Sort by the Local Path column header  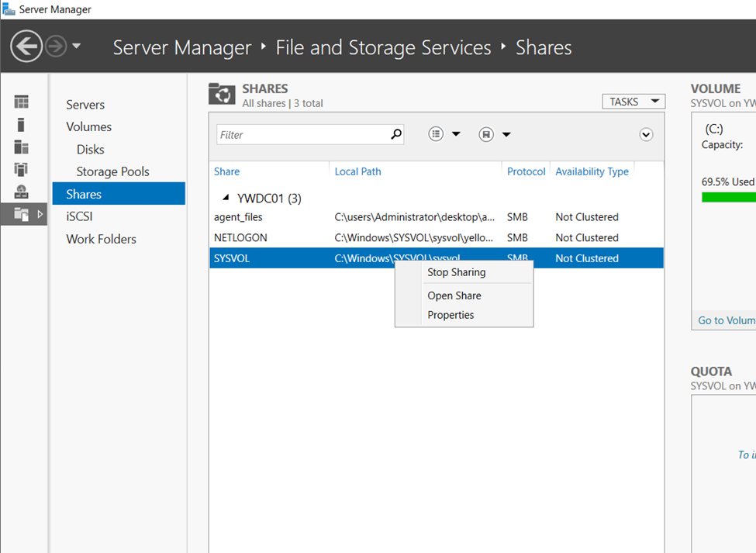pyautogui.click(x=357, y=171)
